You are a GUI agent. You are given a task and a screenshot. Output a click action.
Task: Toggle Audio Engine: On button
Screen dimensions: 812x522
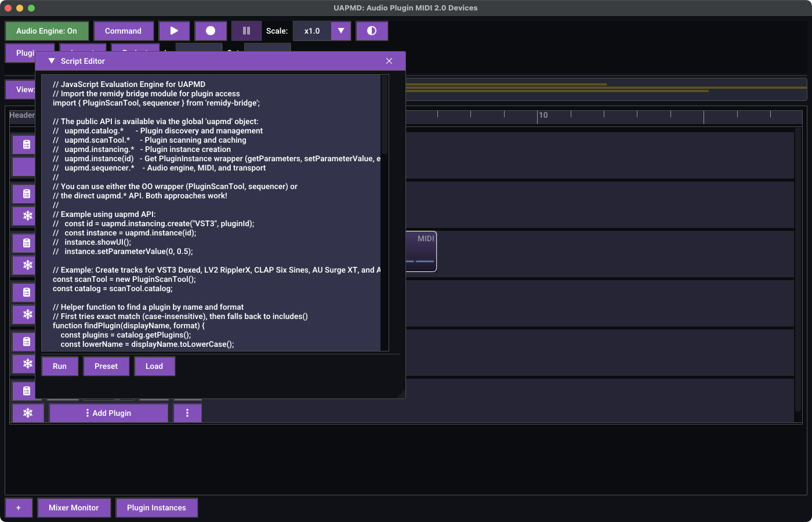[46, 31]
